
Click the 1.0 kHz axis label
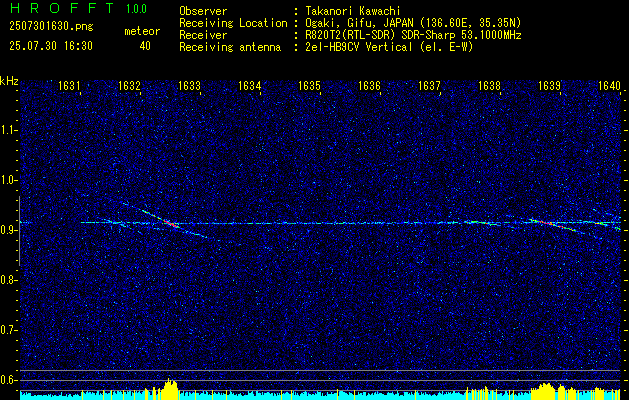pos(7,180)
